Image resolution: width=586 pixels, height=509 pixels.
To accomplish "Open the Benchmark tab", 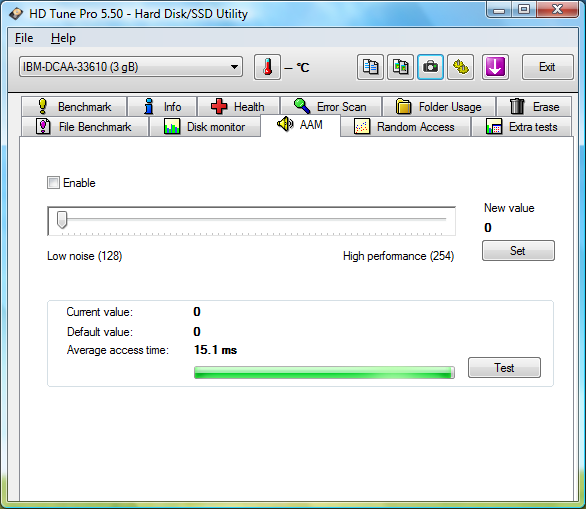I will [x=74, y=107].
